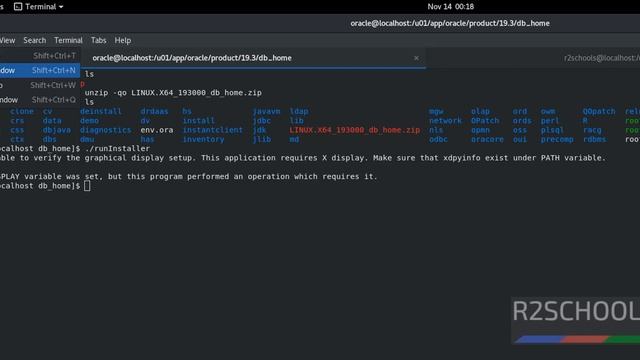This screenshot has height=360, width=640.
Task: Click the window title oracle@localhost path
Action: pyautogui.click(x=450, y=23)
